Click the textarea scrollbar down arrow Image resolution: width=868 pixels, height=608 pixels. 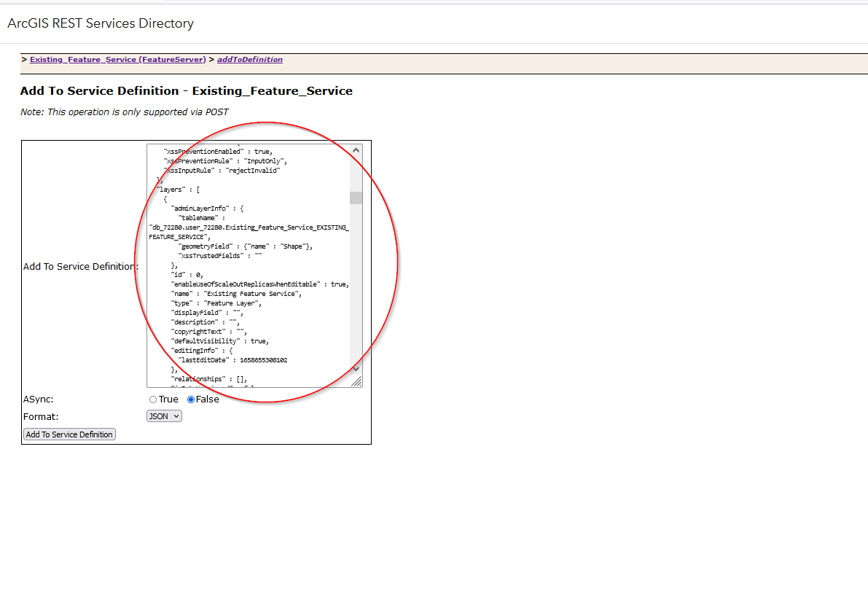355,370
